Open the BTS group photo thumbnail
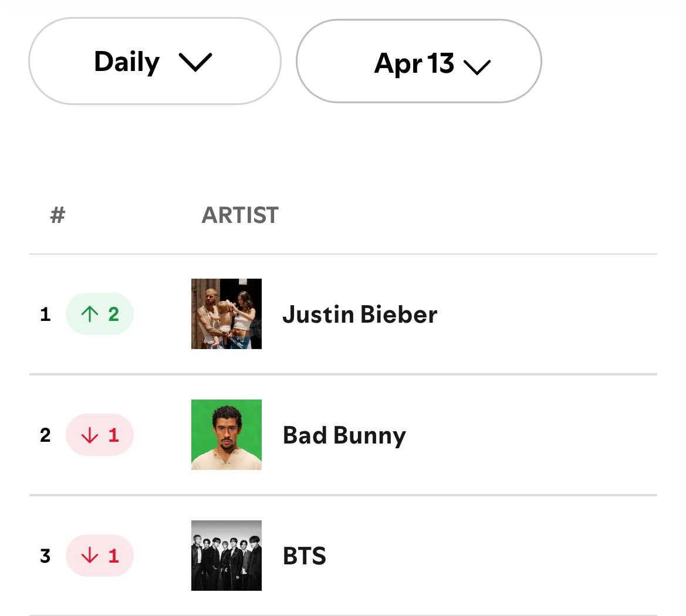This screenshot has height=616, width=686. point(227,556)
